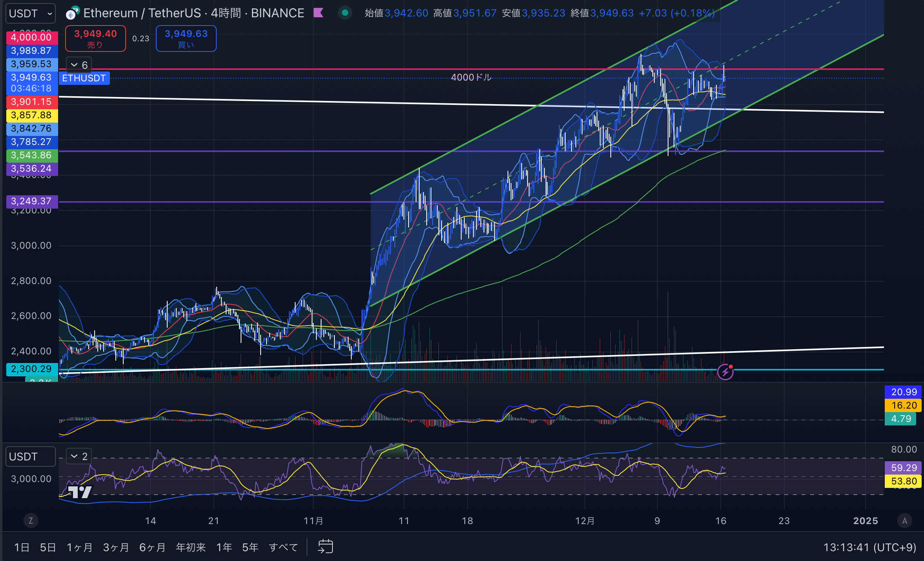Open the USDT currency dropdown at top
Screen dimensions: 924x561
[x=31, y=13]
